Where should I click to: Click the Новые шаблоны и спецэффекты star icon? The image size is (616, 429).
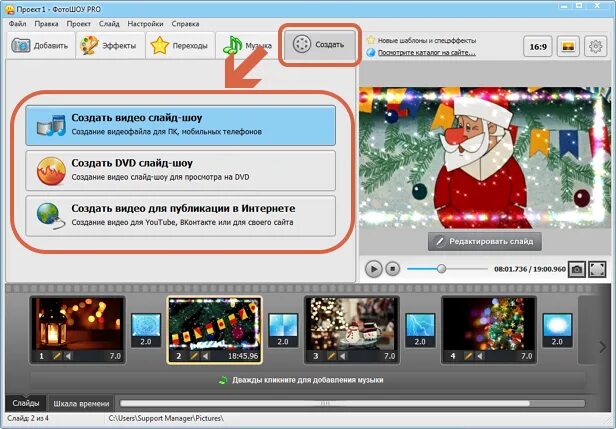(x=371, y=40)
